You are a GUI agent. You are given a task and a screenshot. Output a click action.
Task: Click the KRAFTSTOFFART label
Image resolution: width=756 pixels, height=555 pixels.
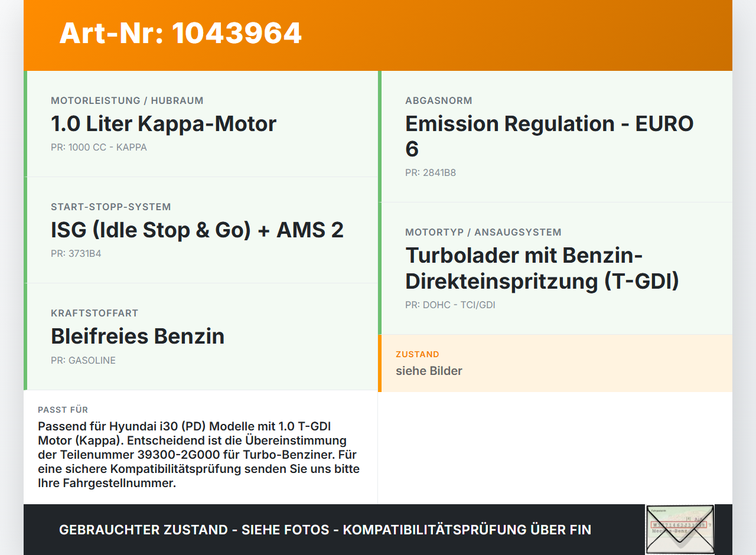(94, 313)
